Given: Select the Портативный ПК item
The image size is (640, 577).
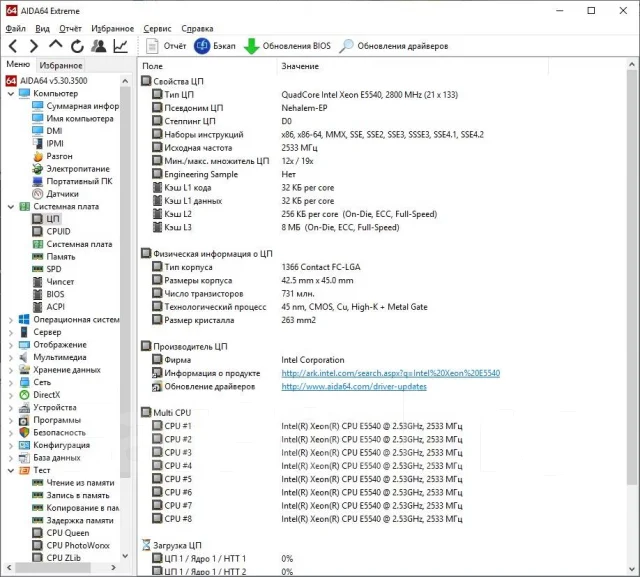Looking at the screenshot, I should click(72, 181).
